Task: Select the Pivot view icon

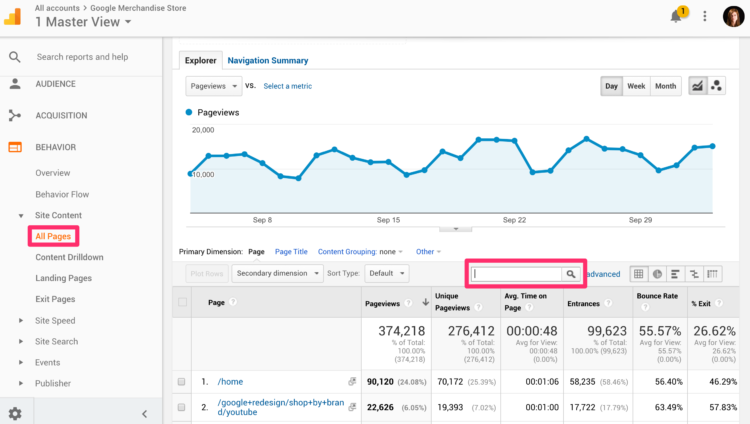Action: pyautogui.click(x=712, y=274)
